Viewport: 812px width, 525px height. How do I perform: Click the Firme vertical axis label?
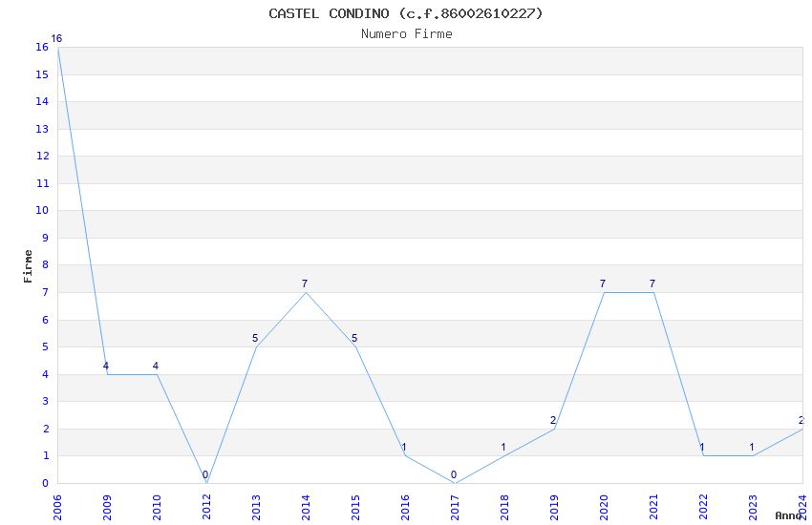(28, 266)
